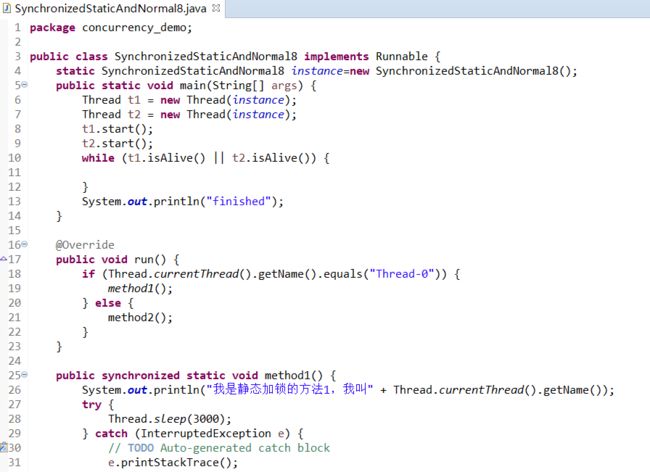The image size is (650, 472).
Task: Collapse the @Override fold at line 16
Action: coord(24,244)
